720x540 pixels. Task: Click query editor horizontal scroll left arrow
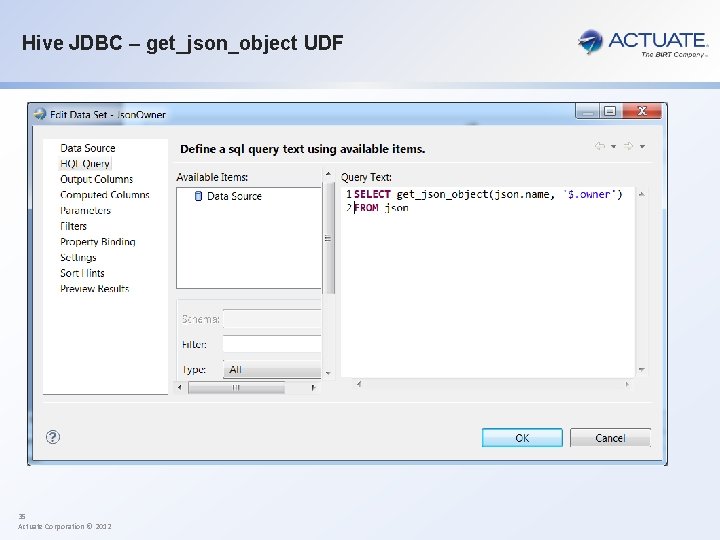point(359,383)
